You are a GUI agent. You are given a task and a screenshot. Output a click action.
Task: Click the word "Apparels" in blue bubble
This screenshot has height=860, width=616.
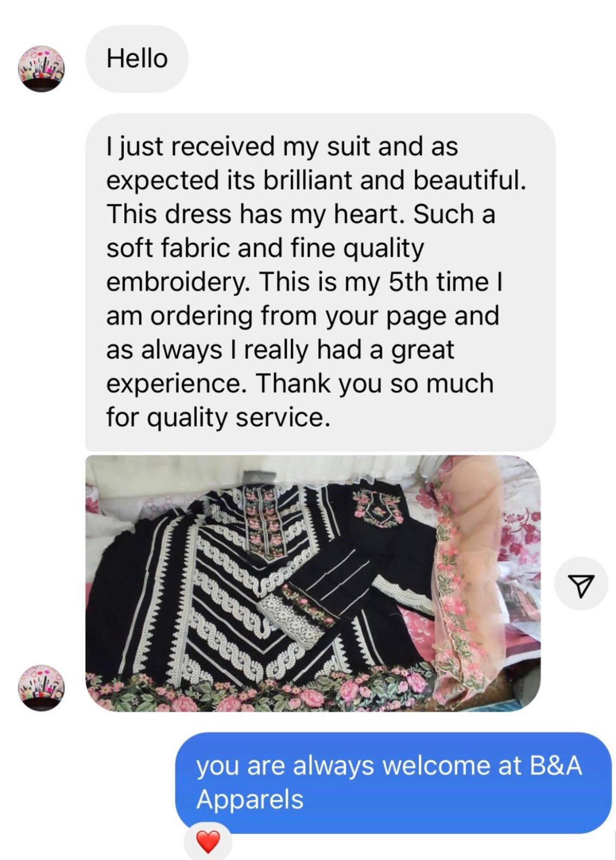click(250, 800)
